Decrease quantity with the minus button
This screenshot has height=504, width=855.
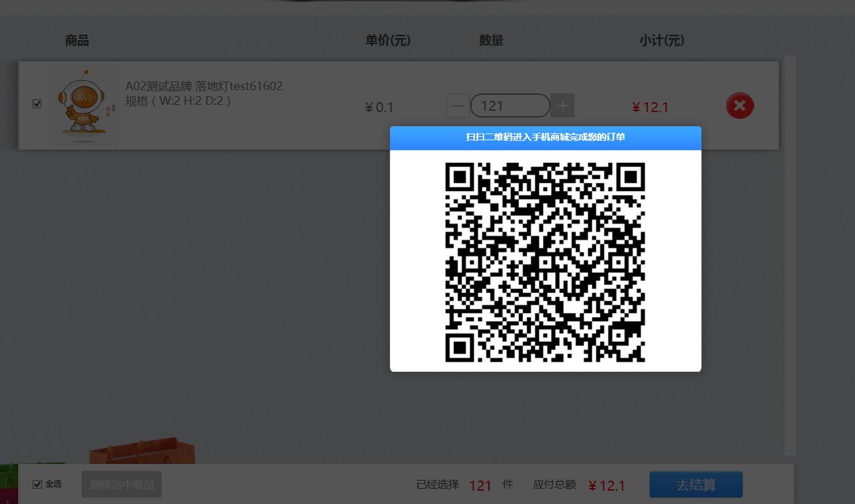(458, 105)
